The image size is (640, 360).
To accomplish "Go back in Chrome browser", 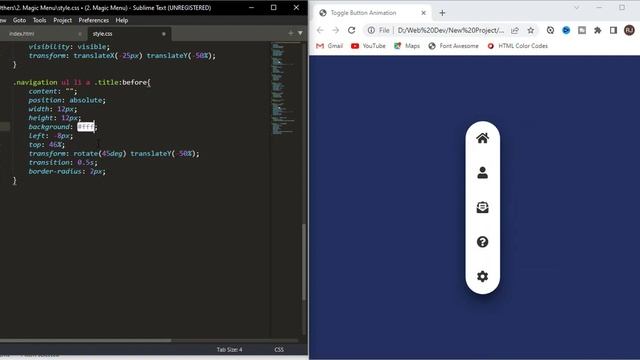I will [x=320, y=30].
